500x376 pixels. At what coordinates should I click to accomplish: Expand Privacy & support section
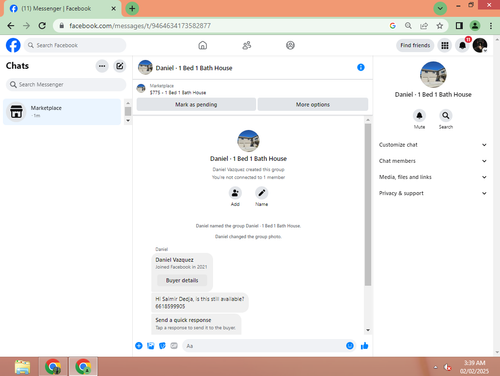(x=433, y=193)
